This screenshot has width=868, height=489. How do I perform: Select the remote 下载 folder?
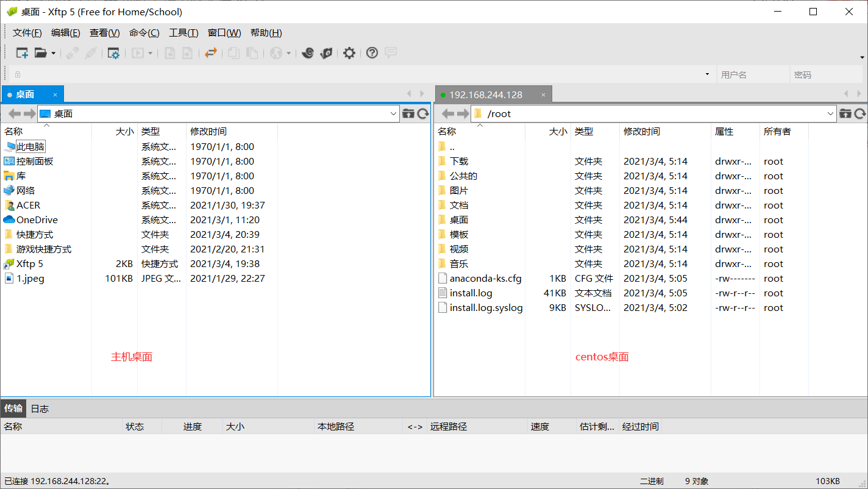pyautogui.click(x=459, y=161)
